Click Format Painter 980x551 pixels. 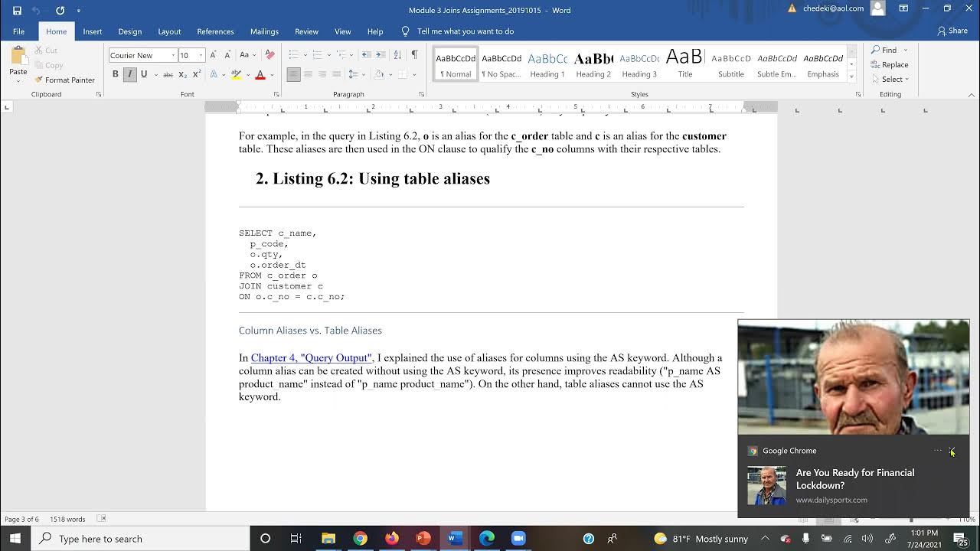tap(64, 80)
